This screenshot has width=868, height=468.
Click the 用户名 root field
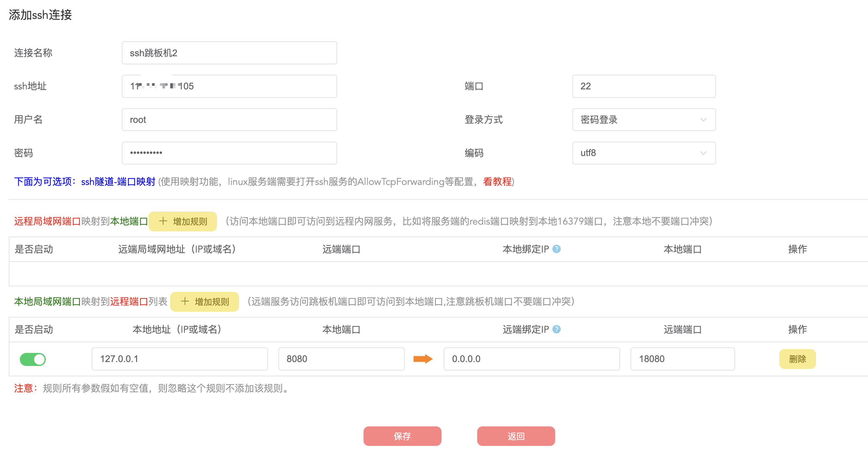pos(229,120)
